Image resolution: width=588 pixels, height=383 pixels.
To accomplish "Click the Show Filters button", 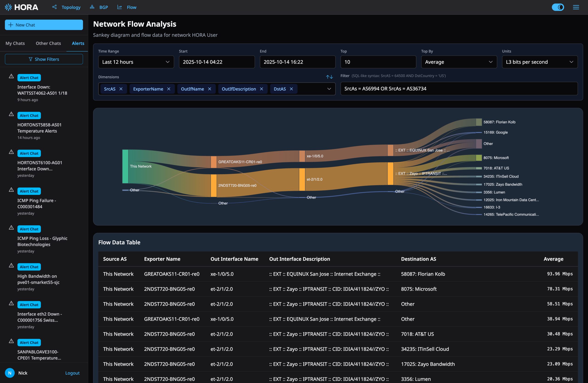I will click(44, 59).
